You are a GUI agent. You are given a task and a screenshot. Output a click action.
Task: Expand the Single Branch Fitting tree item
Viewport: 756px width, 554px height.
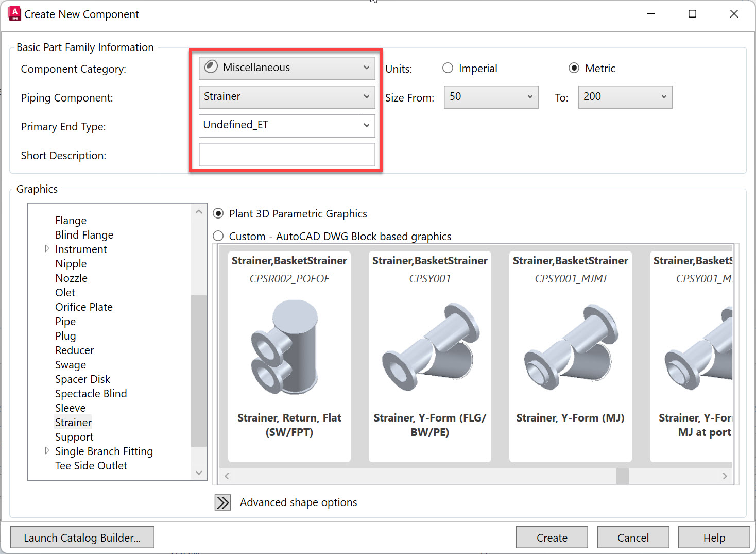point(47,451)
